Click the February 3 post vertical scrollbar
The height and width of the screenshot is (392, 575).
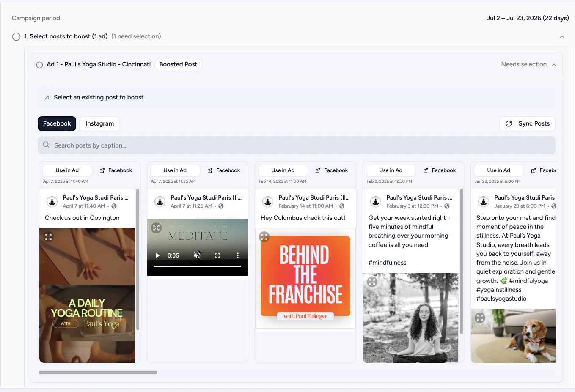[461, 261]
